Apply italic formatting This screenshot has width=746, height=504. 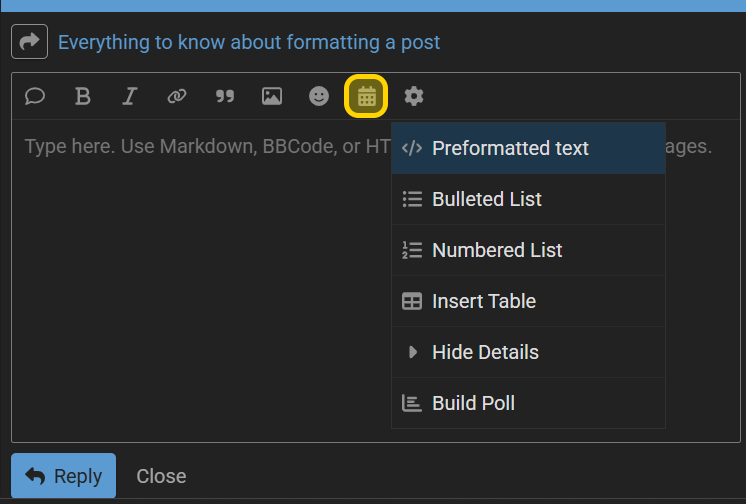click(x=129, y=96)
